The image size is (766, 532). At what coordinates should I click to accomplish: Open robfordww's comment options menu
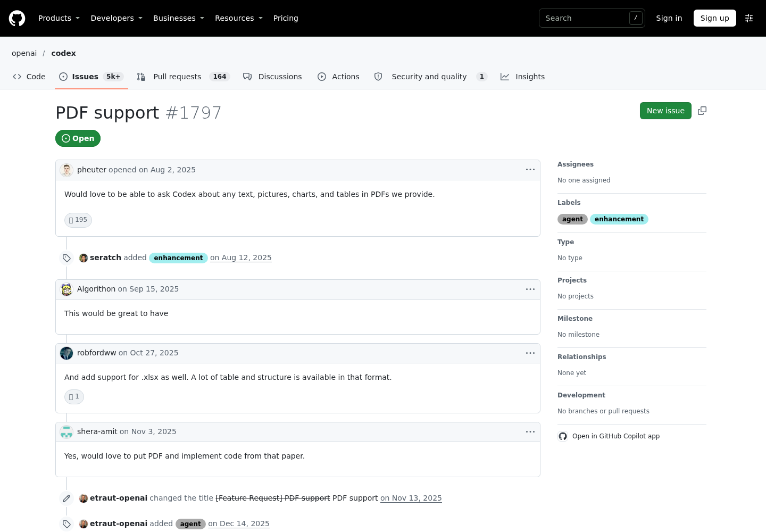pos(530,353)
